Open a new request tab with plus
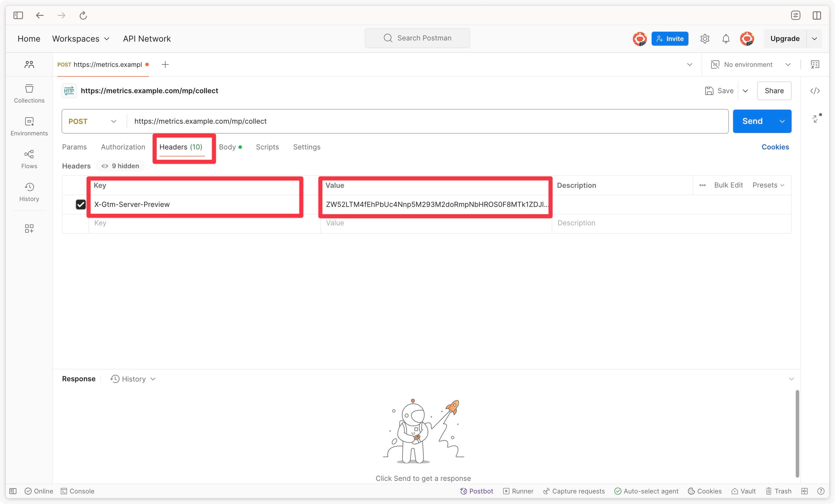This screenshot has height=504, width=835. click(x=165, y=64)
